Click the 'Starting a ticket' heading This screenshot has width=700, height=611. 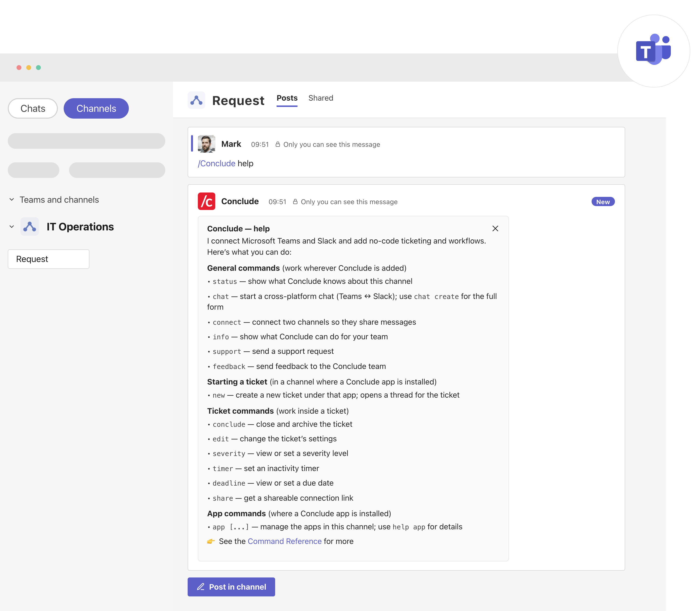point(237,382)
